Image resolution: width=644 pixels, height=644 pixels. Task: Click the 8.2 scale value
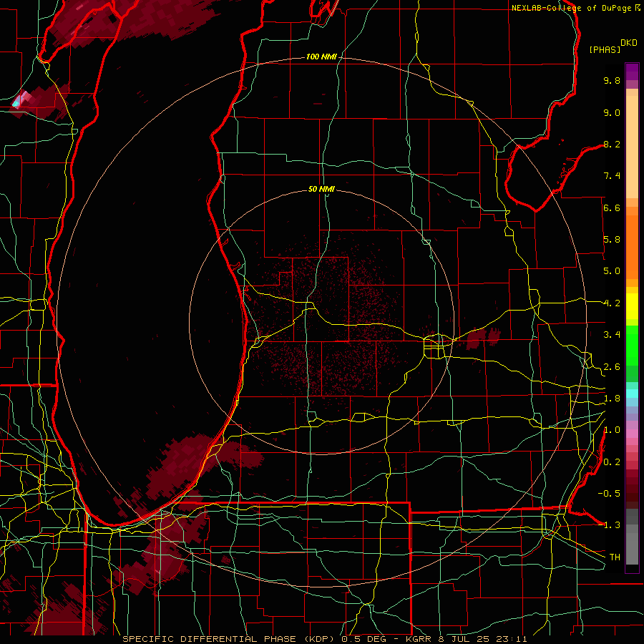pos(612,144)
